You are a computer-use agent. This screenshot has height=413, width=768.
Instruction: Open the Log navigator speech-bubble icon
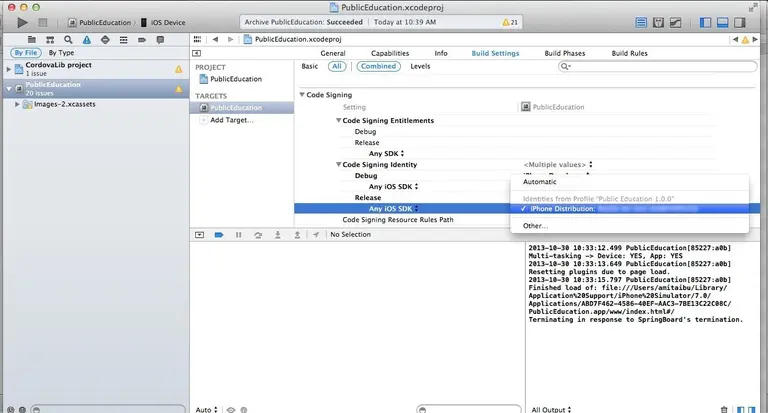[160, 40]
